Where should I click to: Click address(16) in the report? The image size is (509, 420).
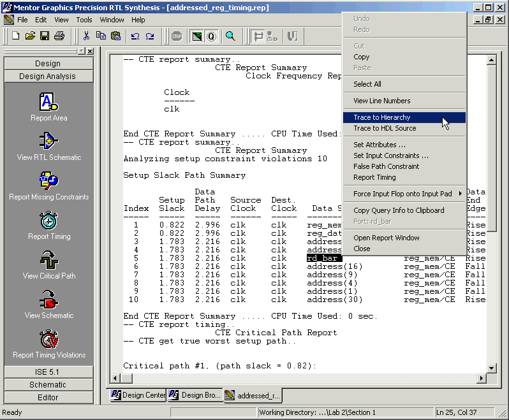[x=335, y=266]
